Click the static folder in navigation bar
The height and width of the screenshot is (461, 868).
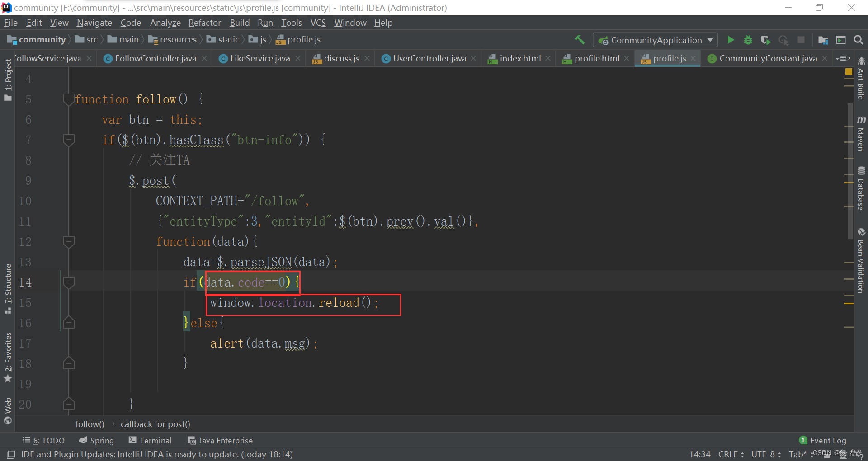click(x=223, y=40)
